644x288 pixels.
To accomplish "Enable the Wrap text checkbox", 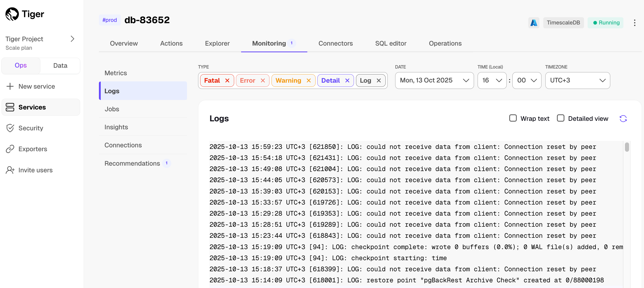I will tap(513, 118).
